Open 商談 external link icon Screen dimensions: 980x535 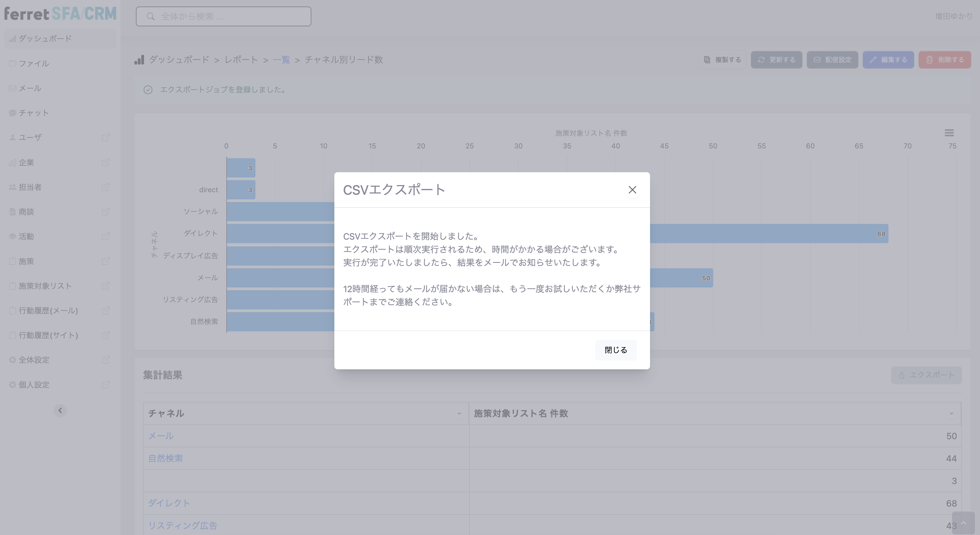tap(106, 212)
